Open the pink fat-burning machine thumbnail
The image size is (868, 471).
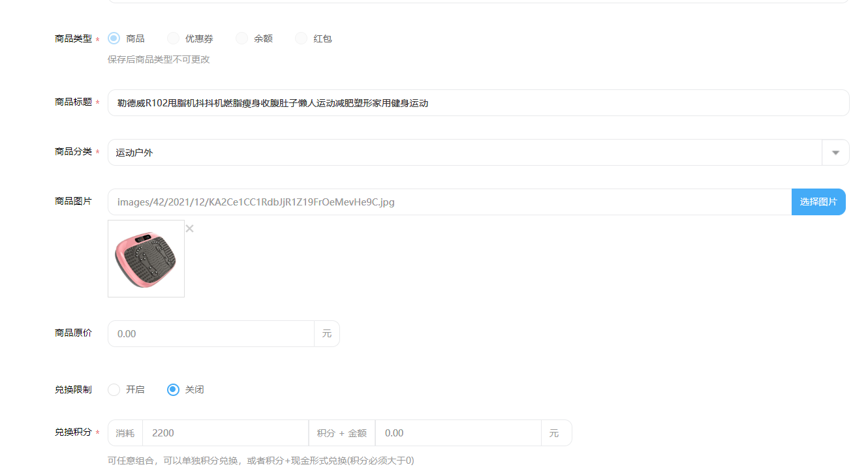click(x=146, y=259)
